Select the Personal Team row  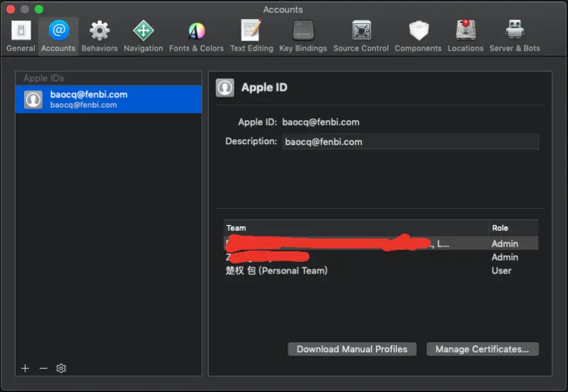[x=381, y=271]
